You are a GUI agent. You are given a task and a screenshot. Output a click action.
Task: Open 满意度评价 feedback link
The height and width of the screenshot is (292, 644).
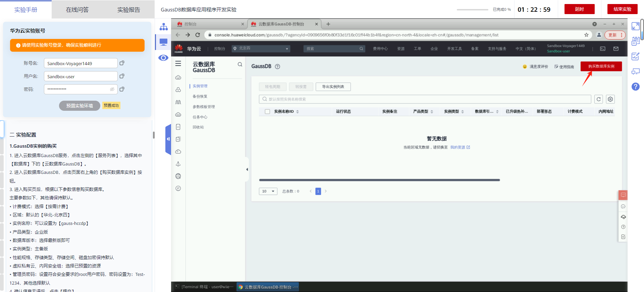(x=535, y=66)
